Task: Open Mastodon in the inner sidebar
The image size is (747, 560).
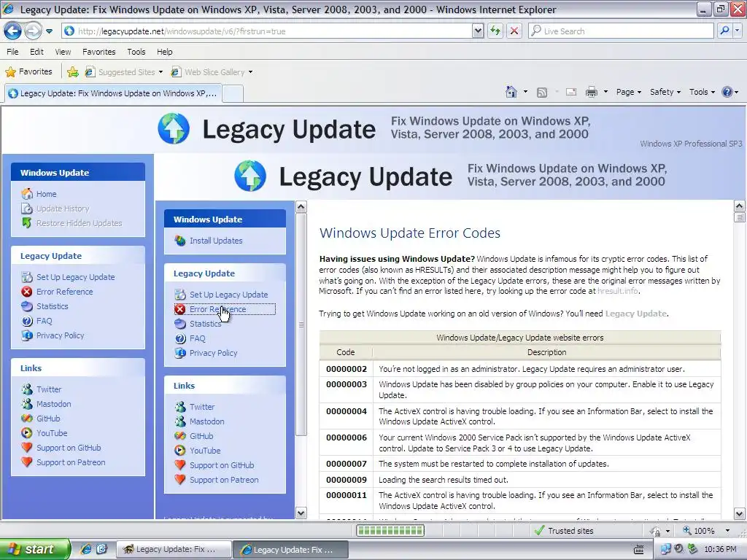Action: pyautogui.click(x=206, y=421)
